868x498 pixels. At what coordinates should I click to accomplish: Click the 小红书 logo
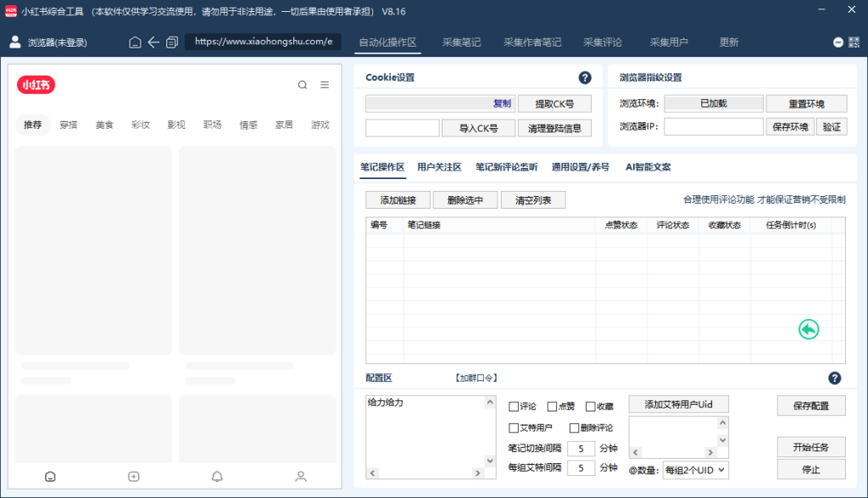(x=36, y=85)
